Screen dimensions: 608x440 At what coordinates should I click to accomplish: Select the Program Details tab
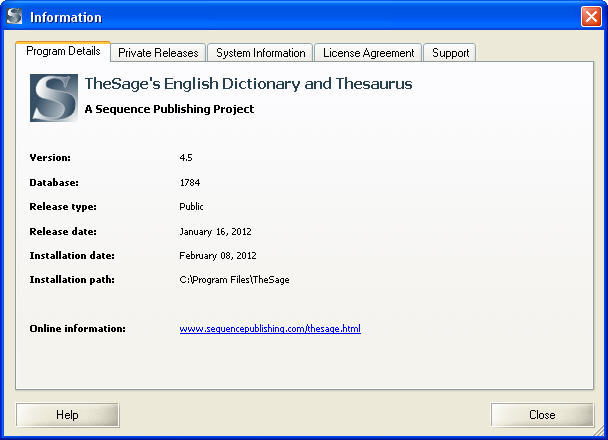63,51
